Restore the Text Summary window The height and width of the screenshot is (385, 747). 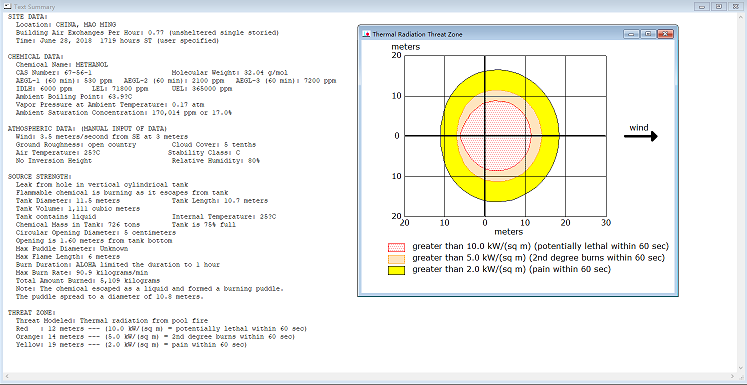(719, 7)
